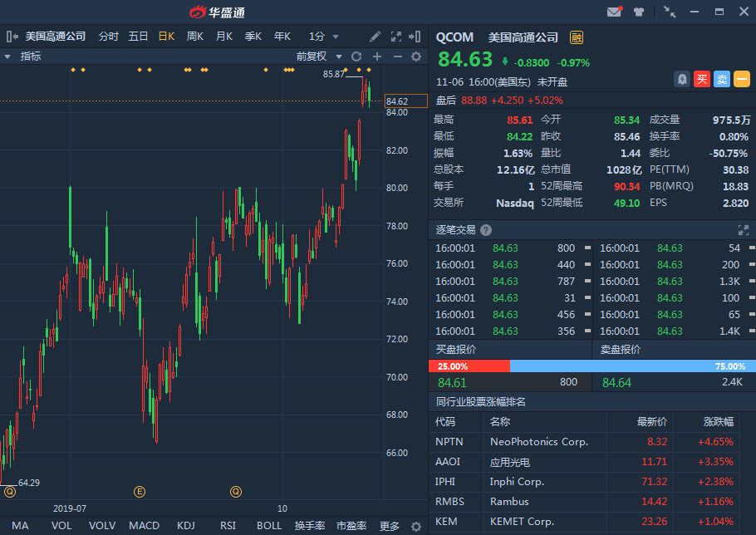Switch to the 周K weekly chart tab
756x535 pixels.
[x=195, y=37]
